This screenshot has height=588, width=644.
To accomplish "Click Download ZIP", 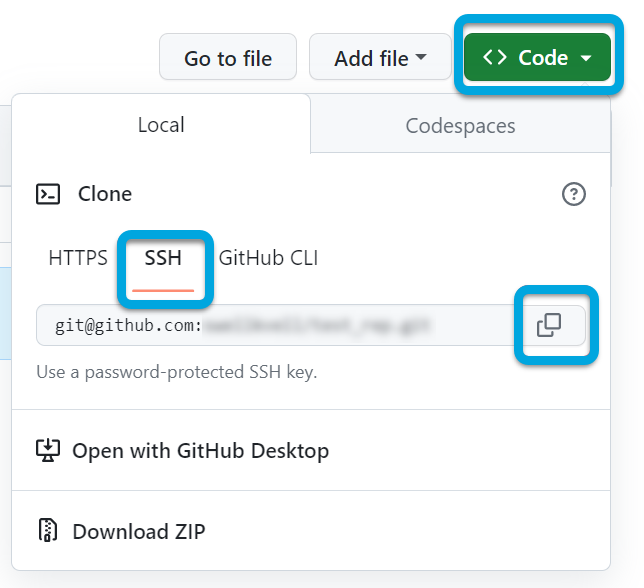I will [x=139, y=531].
